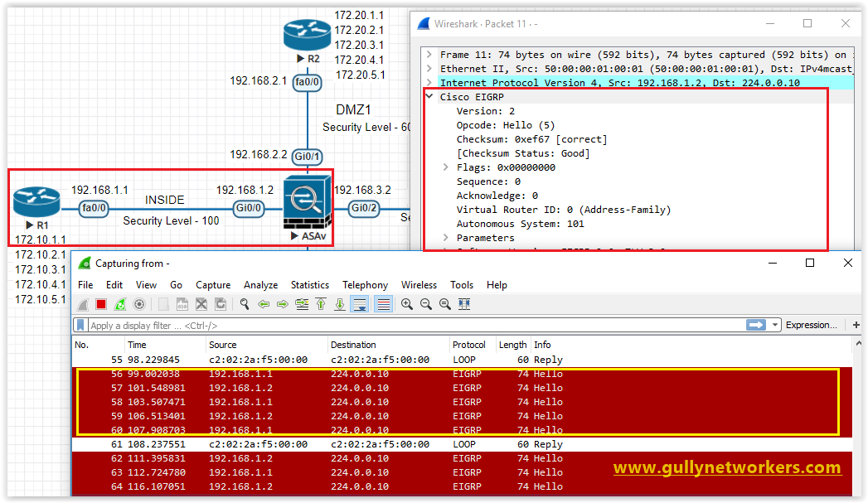Zoom out packet list text
The width and height of the screenshot is (868, 503).
[x=425, y=304]
